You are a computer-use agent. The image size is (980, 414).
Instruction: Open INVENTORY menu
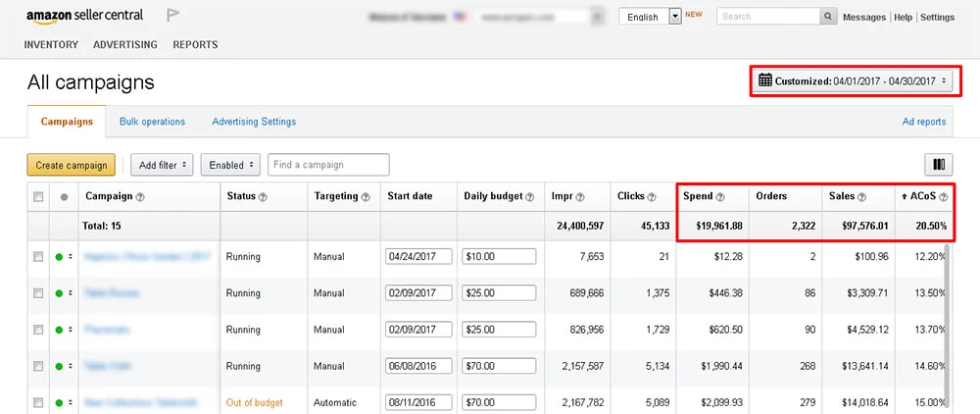pyautogui.click(x=51, y=44)
